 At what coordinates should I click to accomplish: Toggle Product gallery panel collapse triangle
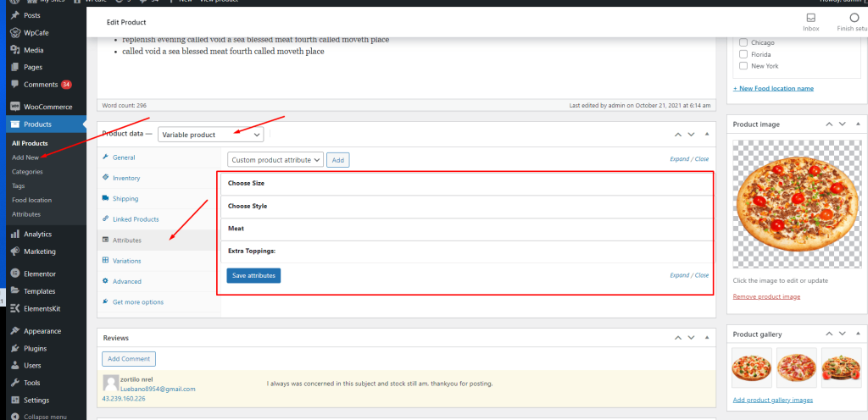[858, 334]
